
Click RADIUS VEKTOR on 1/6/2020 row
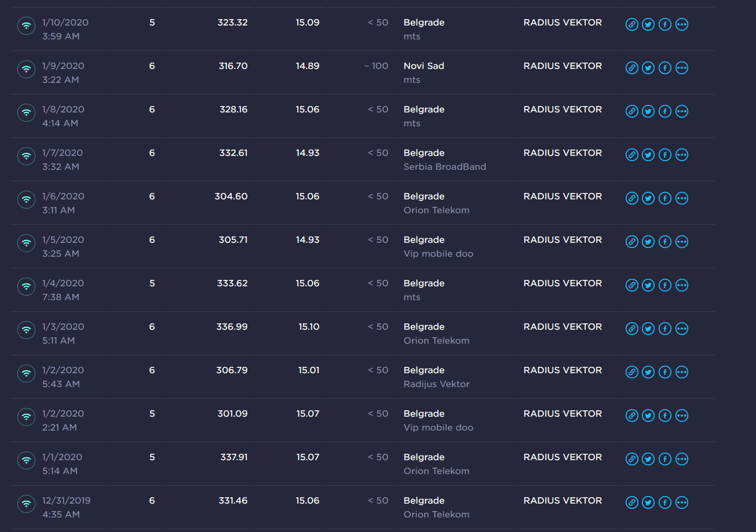pos(563,196)
